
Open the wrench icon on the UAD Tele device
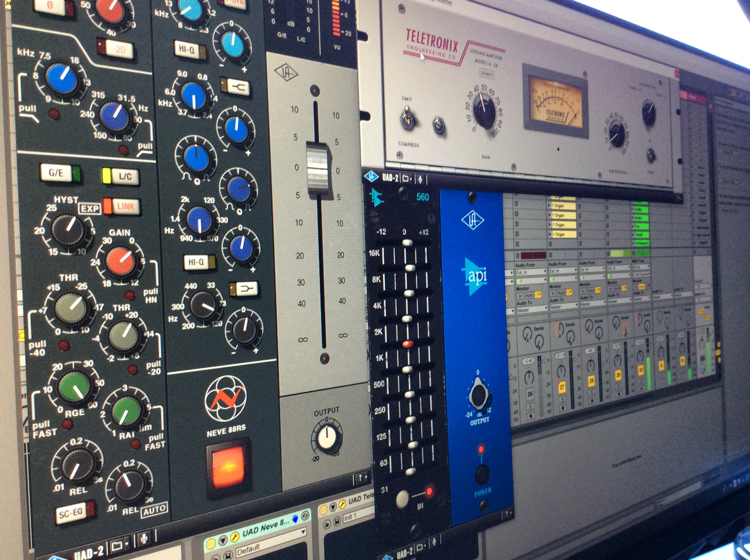pos(342,504)
